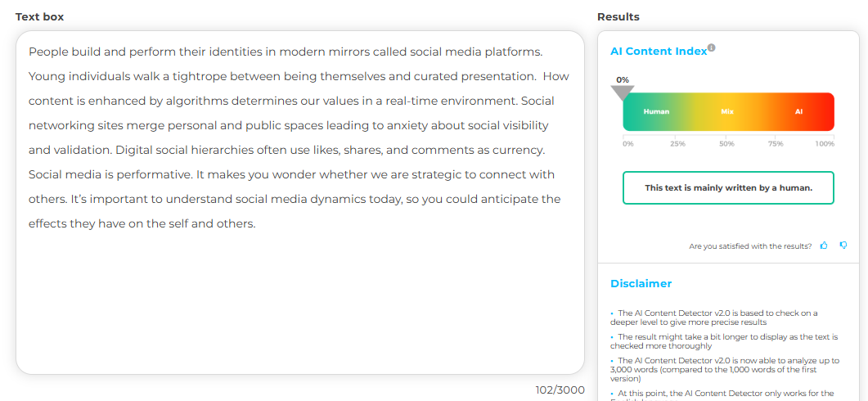Image resolution: width=868 pixels, height=401 pixels.
Task: Click the Disclaimer heading
Action: pos(641,284)
